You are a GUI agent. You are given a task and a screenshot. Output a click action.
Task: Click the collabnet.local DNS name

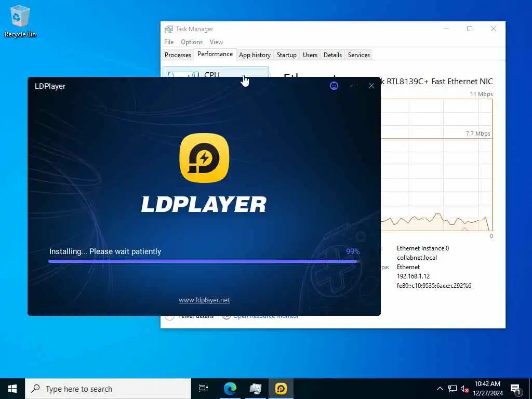click(x=417, y=258)
